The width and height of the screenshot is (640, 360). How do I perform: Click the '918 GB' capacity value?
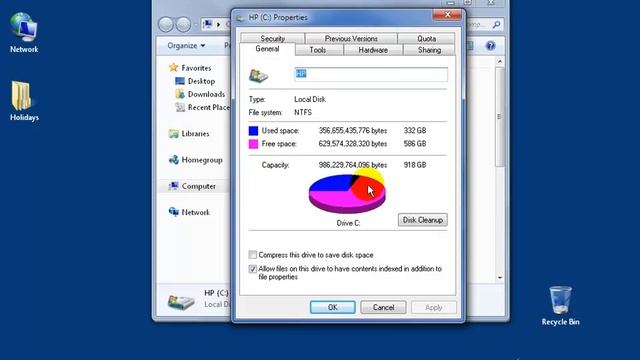tap(415, 165)
